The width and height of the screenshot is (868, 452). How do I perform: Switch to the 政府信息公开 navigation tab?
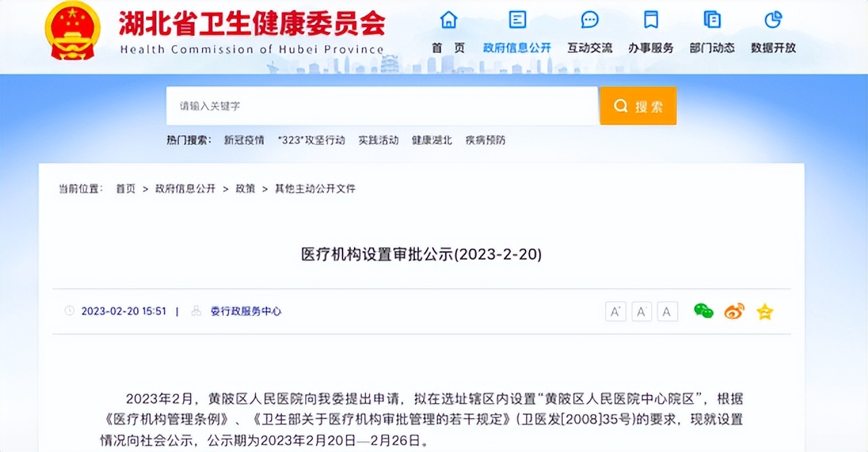point(517,48)
